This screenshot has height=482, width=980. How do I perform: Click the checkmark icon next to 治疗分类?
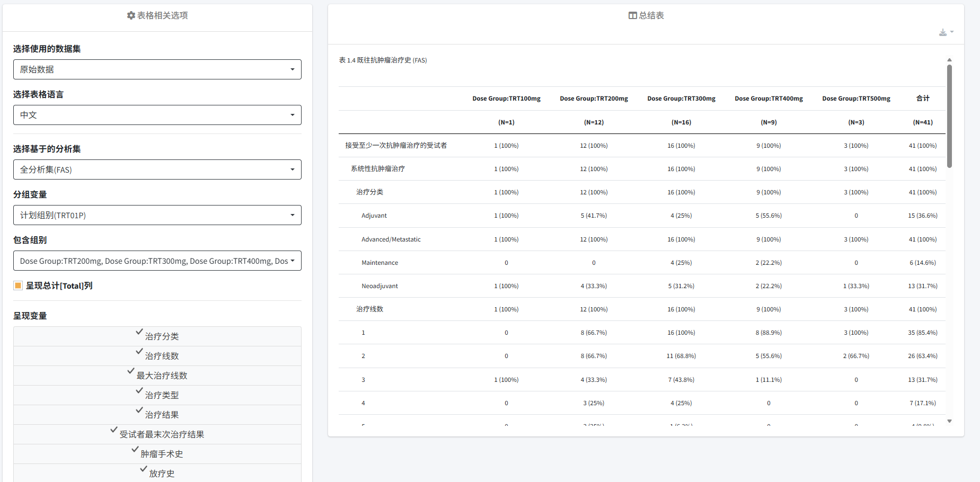tap(139, 332)
